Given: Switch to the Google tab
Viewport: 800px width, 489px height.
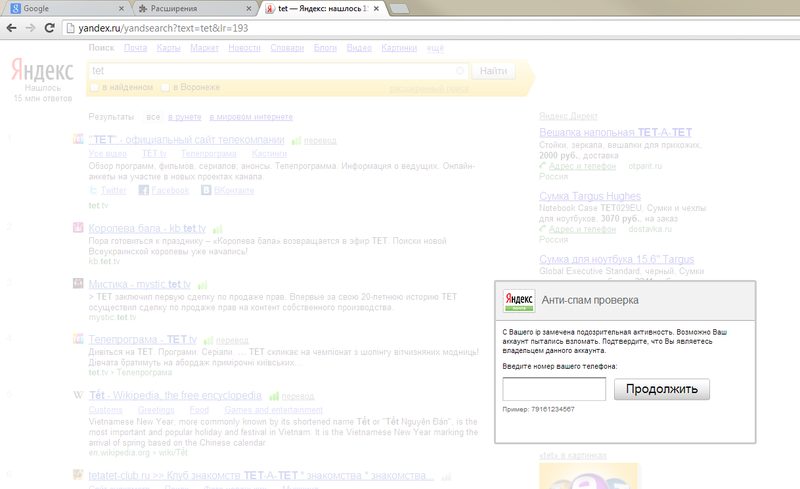Looking at the screenshot, I should (66, 9).
